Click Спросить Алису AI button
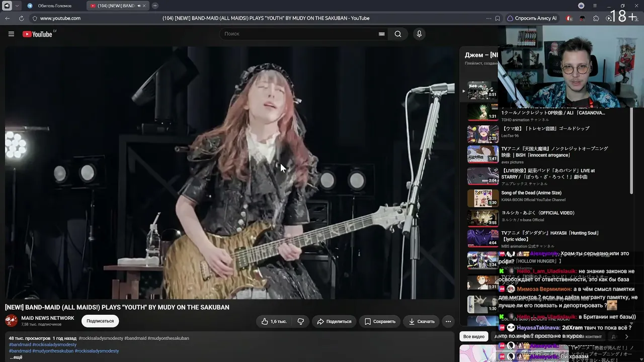This screenshot has width=644, height=362. click(x=532, y=18)
